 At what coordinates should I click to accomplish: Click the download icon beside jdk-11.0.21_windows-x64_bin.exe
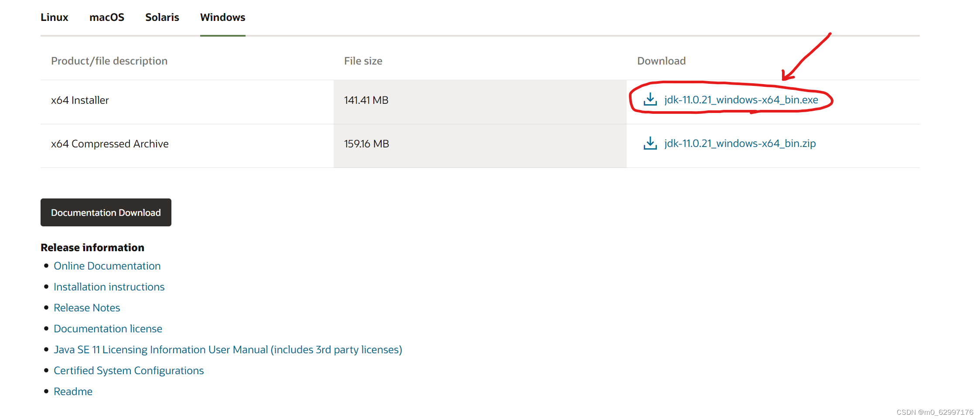click(650, 99)
